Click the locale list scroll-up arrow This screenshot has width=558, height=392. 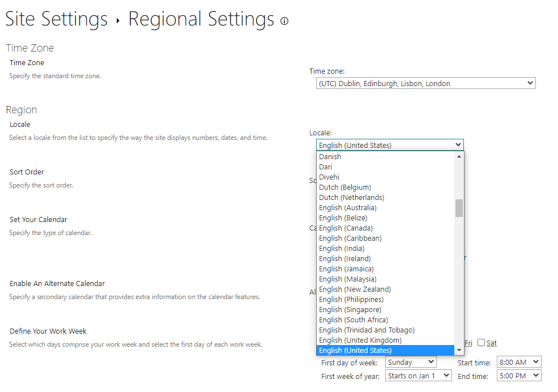pos(459,156)
